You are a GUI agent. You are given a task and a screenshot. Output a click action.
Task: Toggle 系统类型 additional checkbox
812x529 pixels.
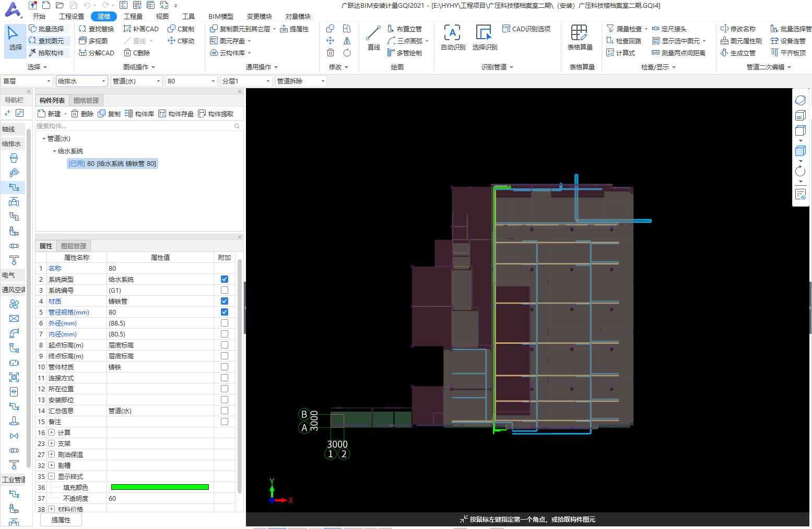(225, 279)
